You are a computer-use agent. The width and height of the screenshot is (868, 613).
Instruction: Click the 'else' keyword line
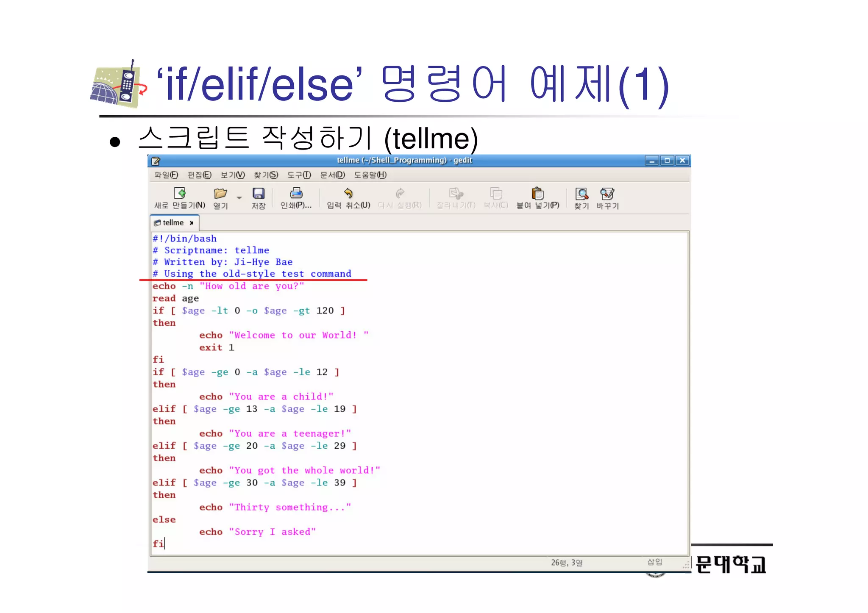point(164,520)
